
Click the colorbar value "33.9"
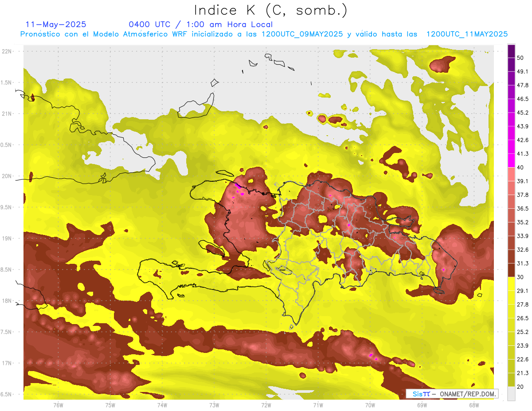point(522,236)
